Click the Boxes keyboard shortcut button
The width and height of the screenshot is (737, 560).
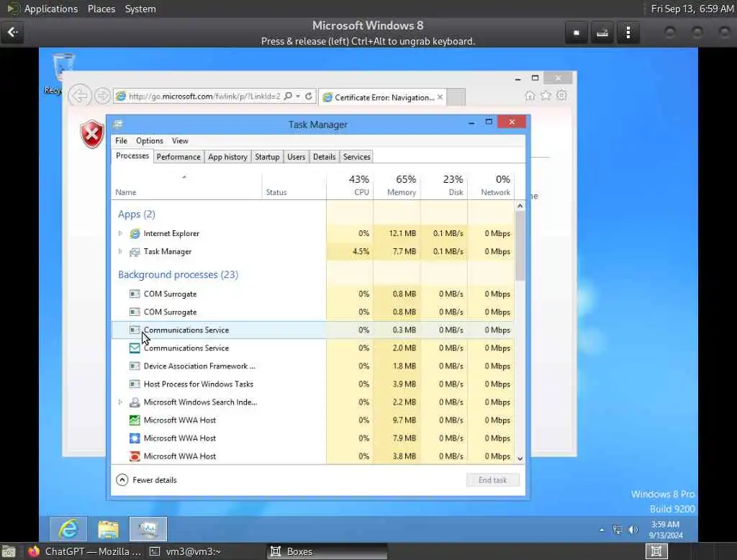click(x=602, y=32)
